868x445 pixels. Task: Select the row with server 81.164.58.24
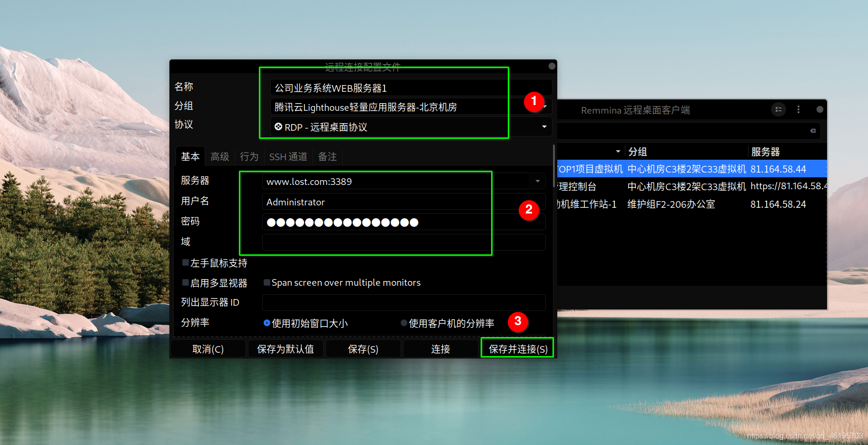692,204
